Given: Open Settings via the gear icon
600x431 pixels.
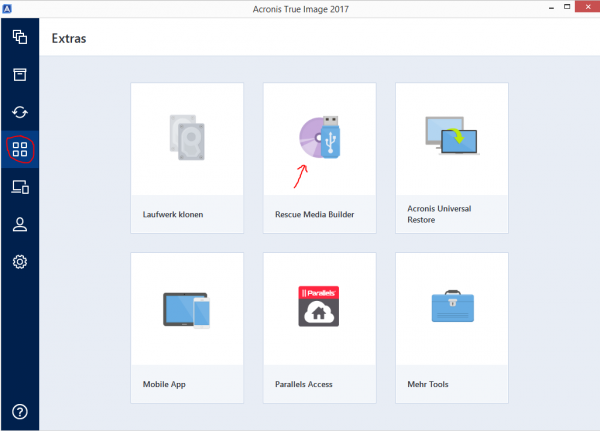Looking at the screenshot, I should [x=19, y=262].
